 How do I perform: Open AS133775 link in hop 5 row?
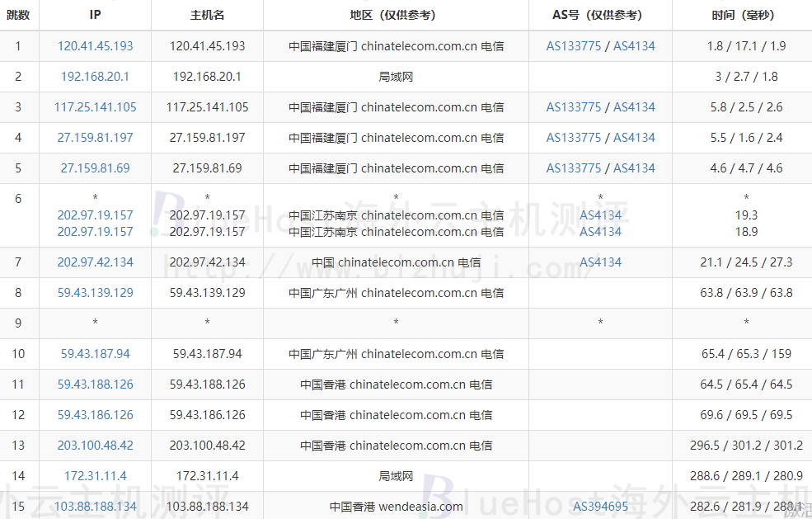(574, 168)
